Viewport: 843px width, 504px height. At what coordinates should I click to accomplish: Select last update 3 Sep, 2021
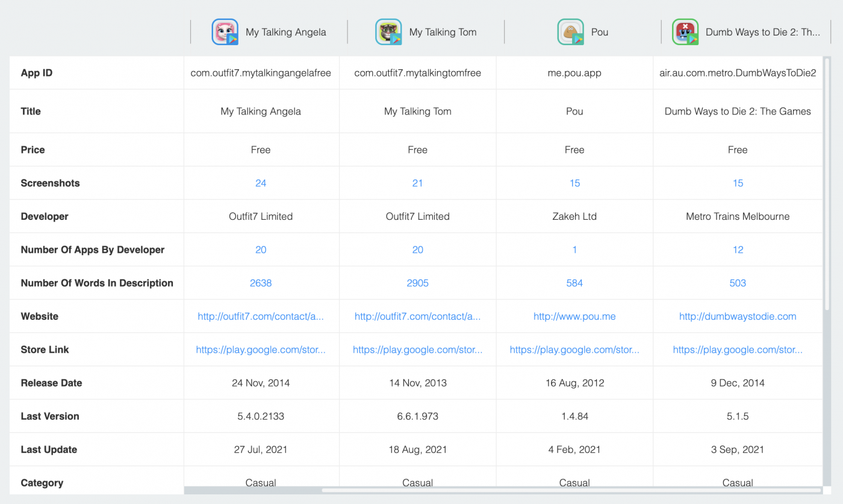[738, 449]
